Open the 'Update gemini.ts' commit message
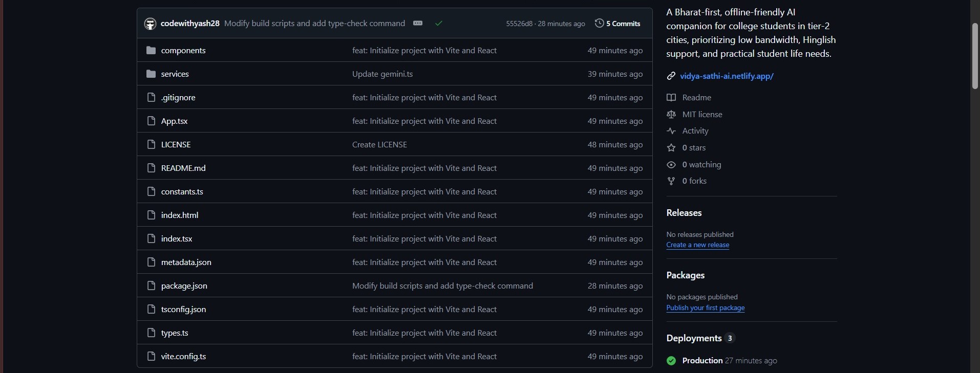980x373 pixels. (382, 74)
